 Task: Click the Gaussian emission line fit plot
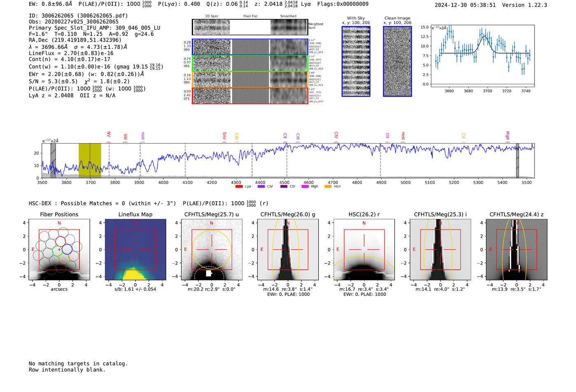click(x=482, y=56)
